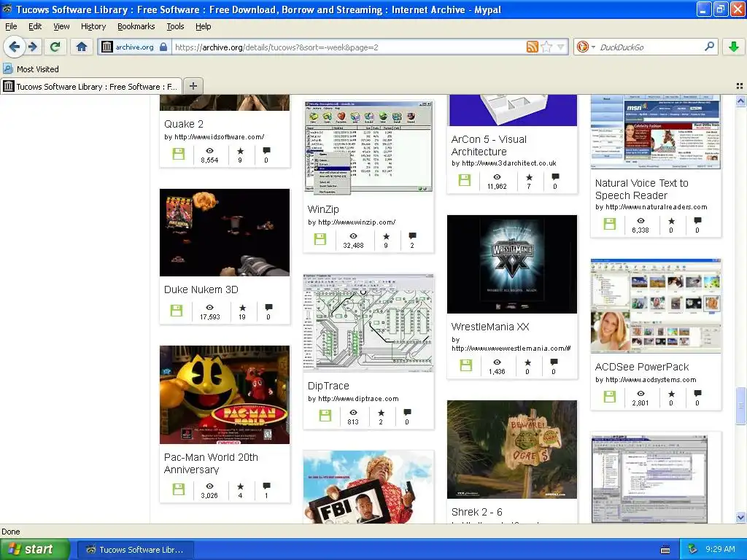Go forward with the Forward arrow button
747x560 pixels.
coord(33,47)
